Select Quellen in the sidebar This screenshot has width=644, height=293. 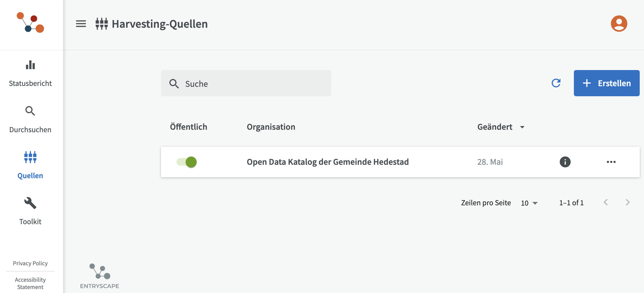[x=30, y=165]
